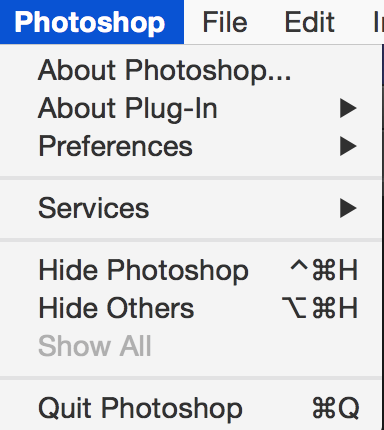384x430 pixels.
Task: Click the command symbol in Hide Others shortcut
Action: [x=323, y=308]
